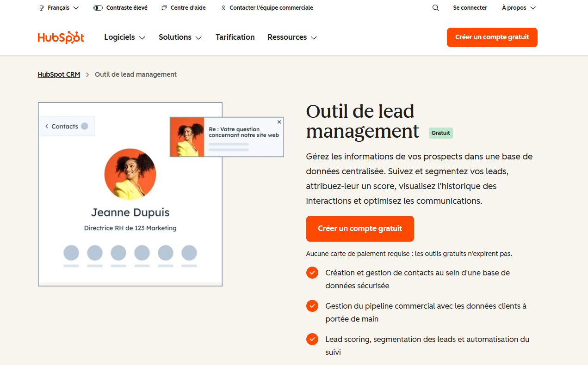Click Se connecter to sign in

tap(470, 8)
